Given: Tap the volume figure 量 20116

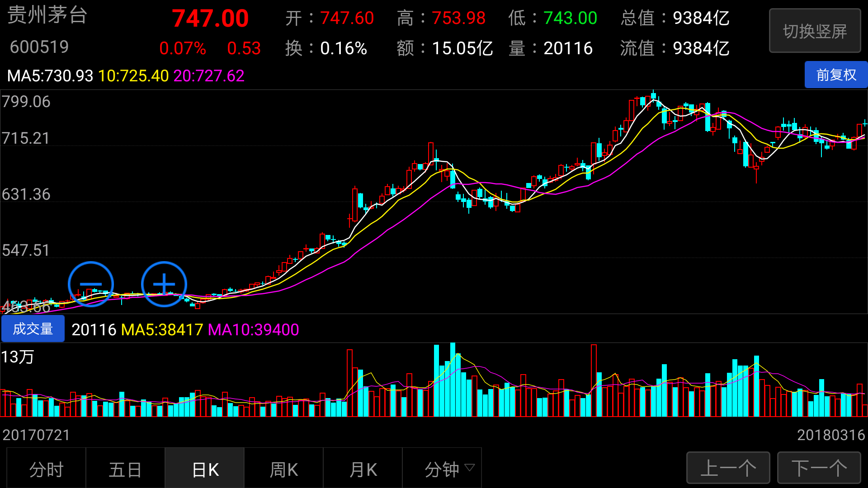Looking at the screenshot, I should [x=551, y=48].
